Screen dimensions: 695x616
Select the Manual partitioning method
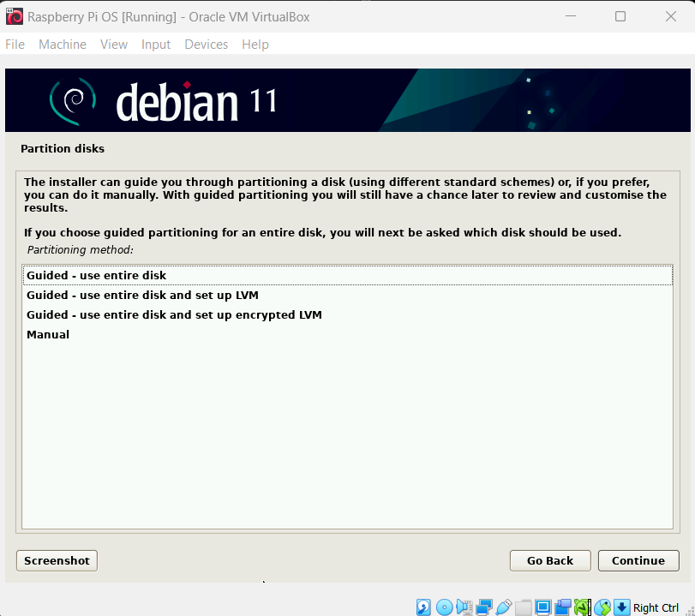(x=48, y=335)
